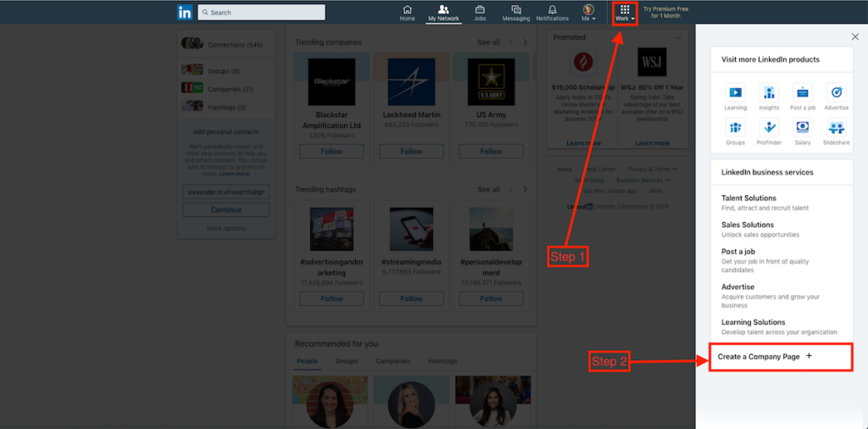
Task: Click Learn more in add contacts text
Action: (234, 174)
